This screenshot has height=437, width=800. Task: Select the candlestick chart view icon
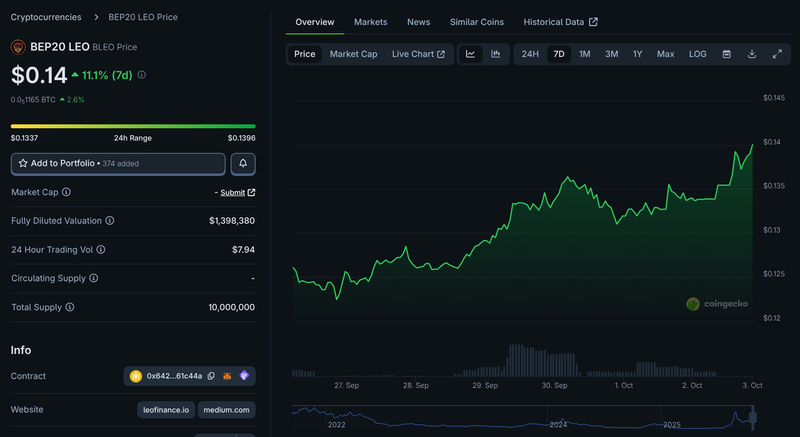tap(495, 54)
